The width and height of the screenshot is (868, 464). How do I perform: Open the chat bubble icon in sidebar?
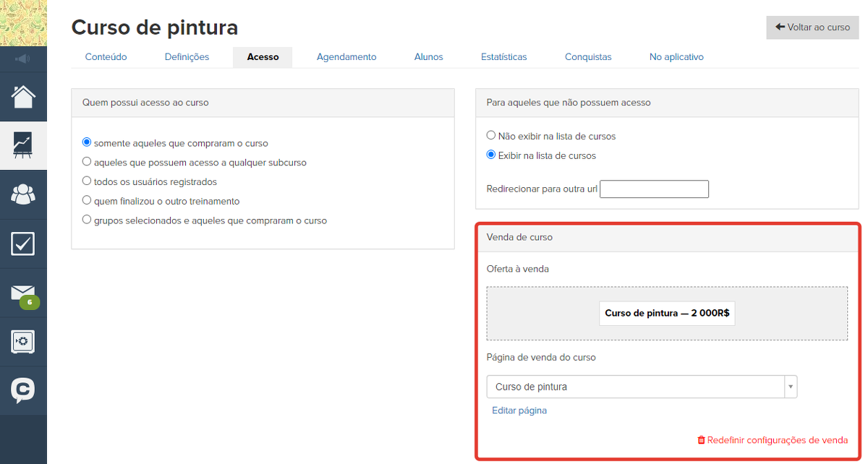click(23, 390)
